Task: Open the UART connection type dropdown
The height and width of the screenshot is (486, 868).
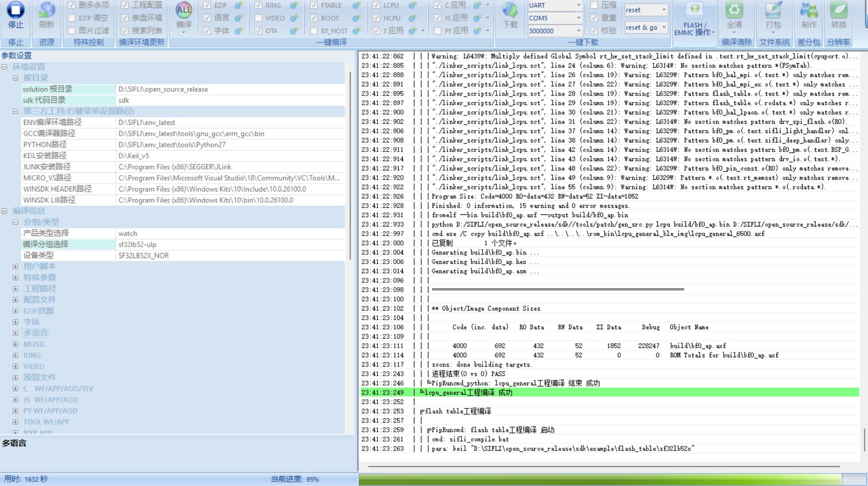Action: [578, 5]
